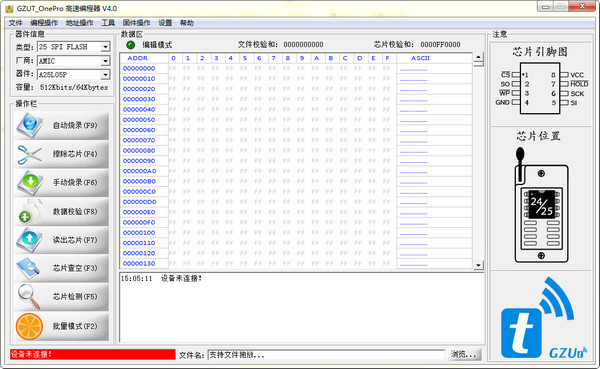Select address row 00000050 in data grid
This screenshot has width=600, height=369.
296,120
